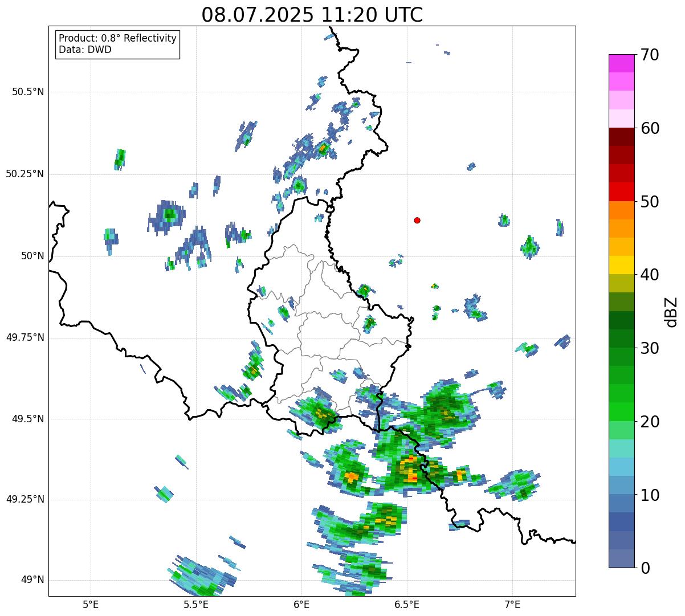Click the 20 colorbar tick label
This screenshot has width=685, height=616.
(x=650, y=422)
